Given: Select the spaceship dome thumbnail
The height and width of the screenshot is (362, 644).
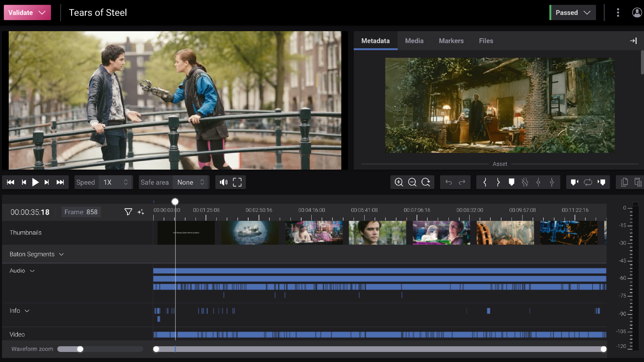Looking at the screenshot, I should tap(250, 233).
